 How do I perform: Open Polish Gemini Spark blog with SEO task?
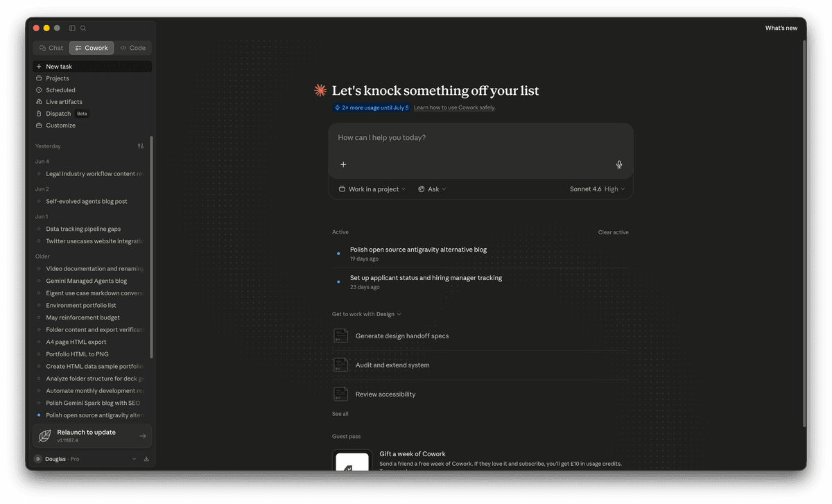(x=91, y=403)
